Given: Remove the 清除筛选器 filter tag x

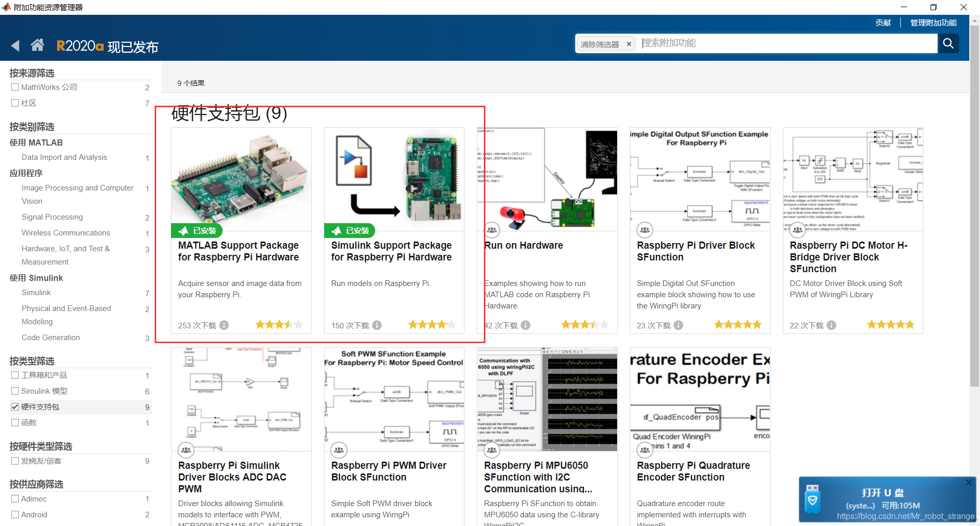Looking at the screenshot, I should pos(629,44).
